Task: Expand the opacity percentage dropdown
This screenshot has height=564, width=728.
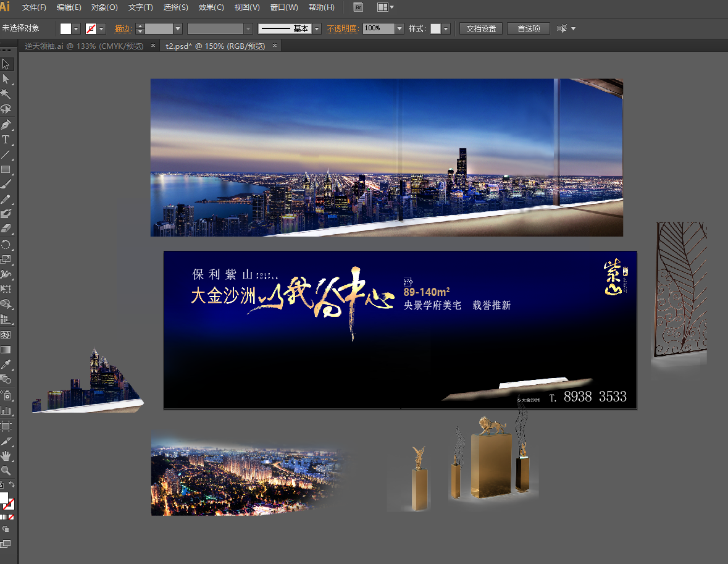Action: point(400,29)
